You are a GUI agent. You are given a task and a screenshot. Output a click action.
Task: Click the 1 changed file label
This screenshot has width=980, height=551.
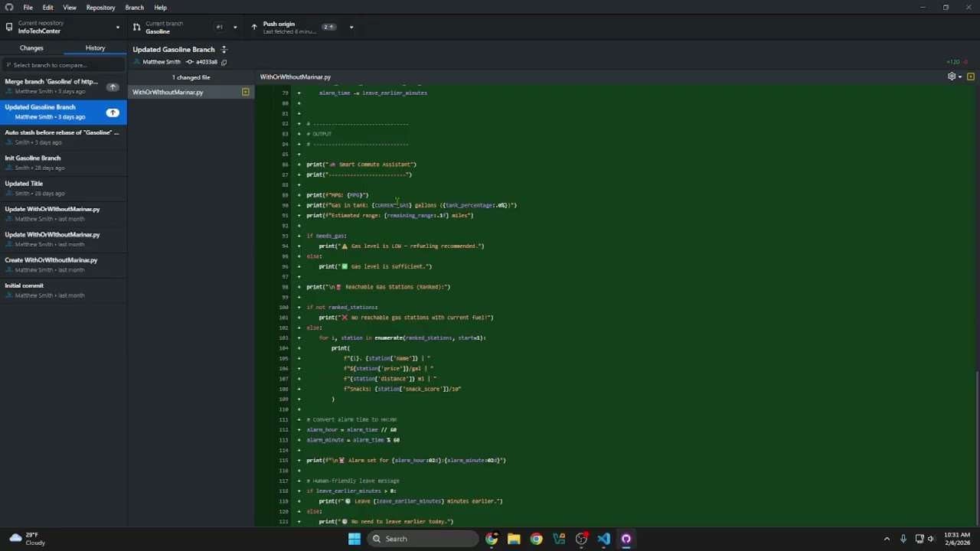[191, 77]
